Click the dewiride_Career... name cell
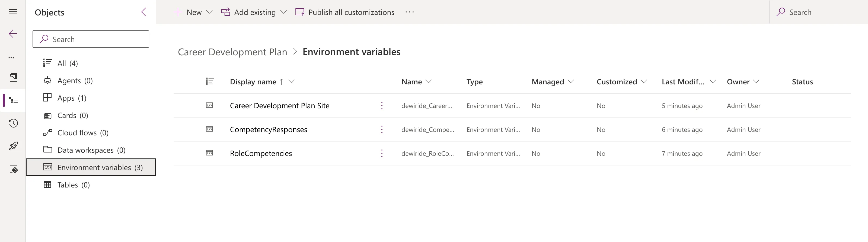Image resolution: width=868 pixels, height=242 pixels. [x=427, y=106]
